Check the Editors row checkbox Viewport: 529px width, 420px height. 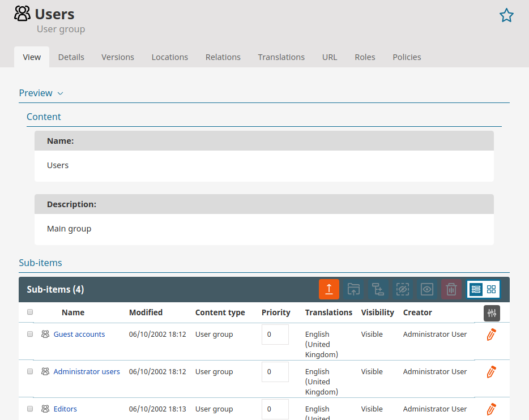tap(30, 409)
